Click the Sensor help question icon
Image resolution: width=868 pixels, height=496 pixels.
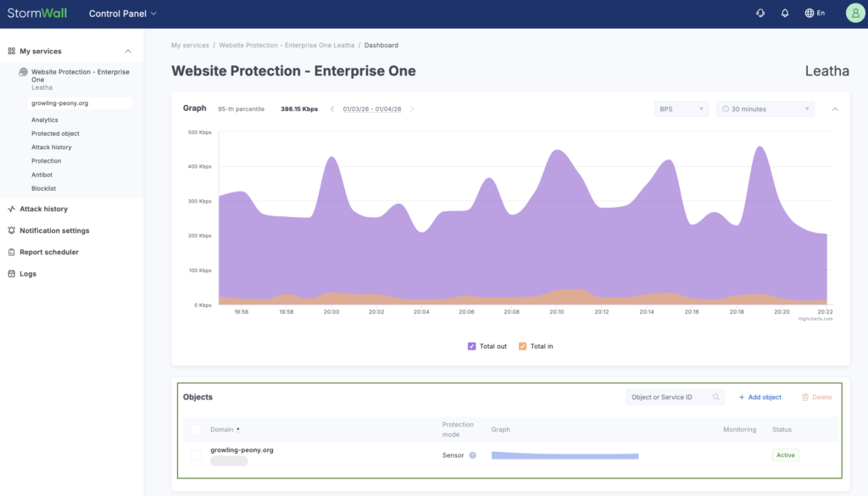473,455
